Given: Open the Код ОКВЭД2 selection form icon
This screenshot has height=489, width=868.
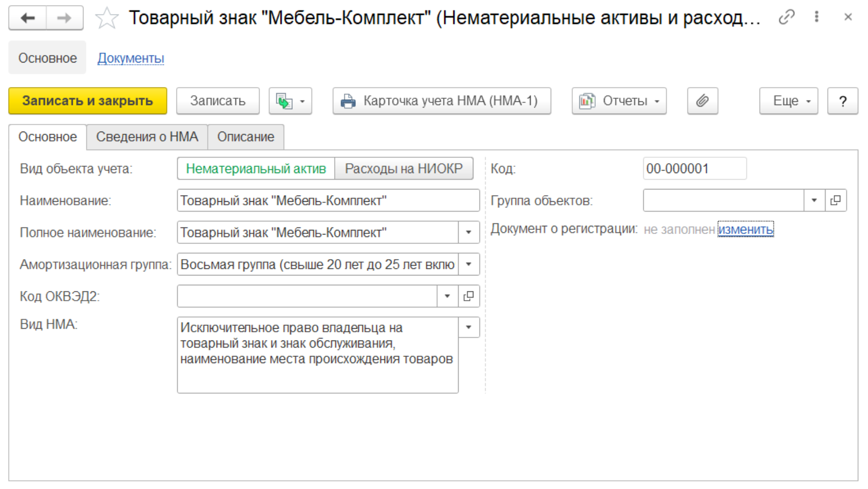Looking at the screenshot, I should click(x=468, y=296).
